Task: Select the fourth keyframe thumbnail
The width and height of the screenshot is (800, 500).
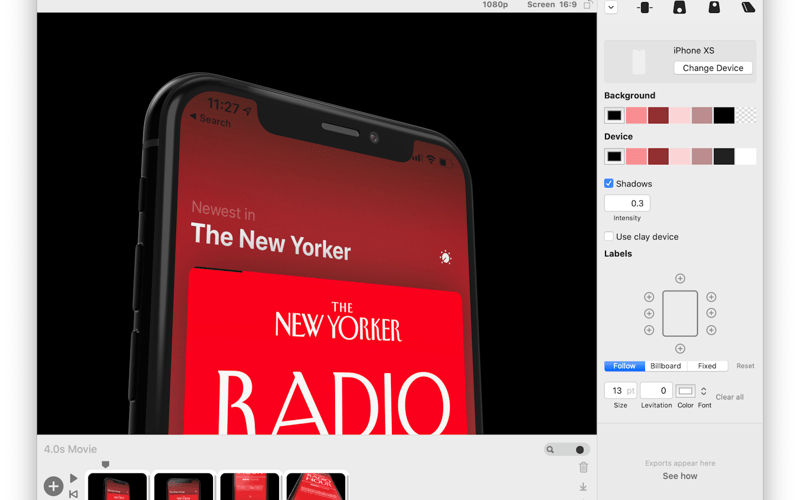Action: tap(316, 486)
